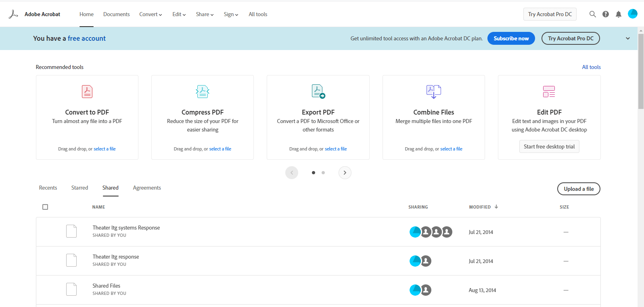The image size is (644, 307).
Task: Click Try Acrobat Pro DC in the header
Action: pyautogui.click(x=550, y=14)
